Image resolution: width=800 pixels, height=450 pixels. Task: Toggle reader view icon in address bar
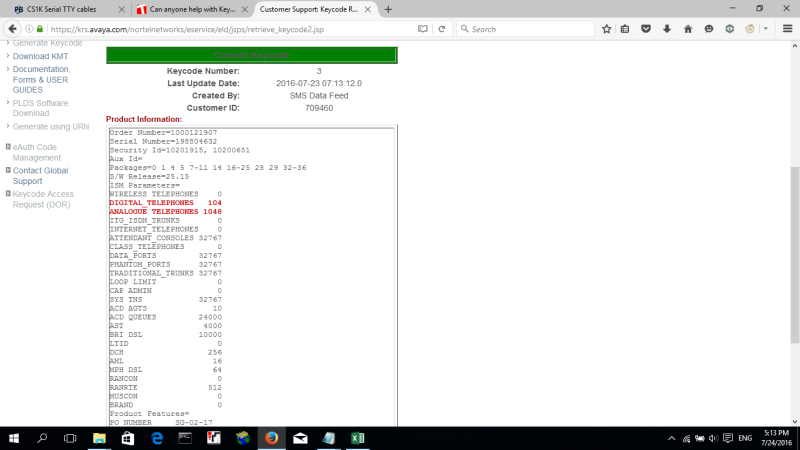(x=422, y=29)
